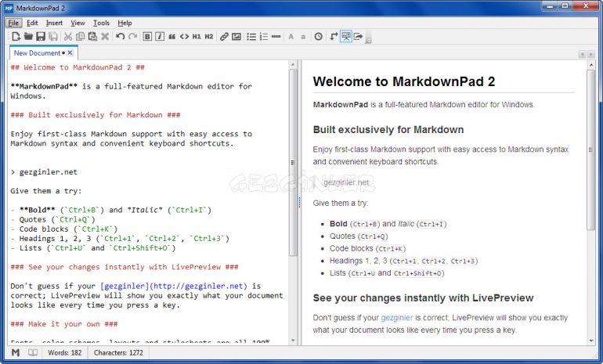Apply italic formatting with I icon
Screen dimensions: 603x364
160,37
